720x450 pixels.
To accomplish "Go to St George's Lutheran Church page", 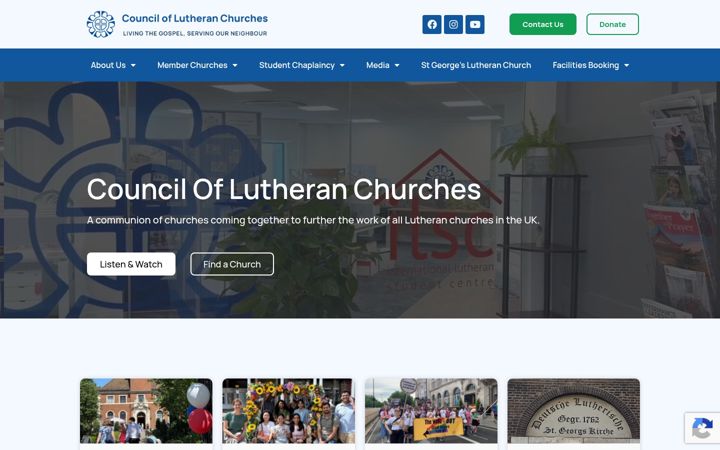I will tap(476, 65).
